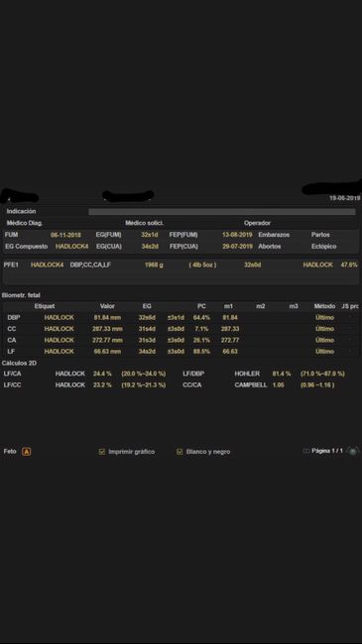The width and height of the screenshot is (362, 644).
Task: Open the Método Último selector for CC
Action: (324, 329)
